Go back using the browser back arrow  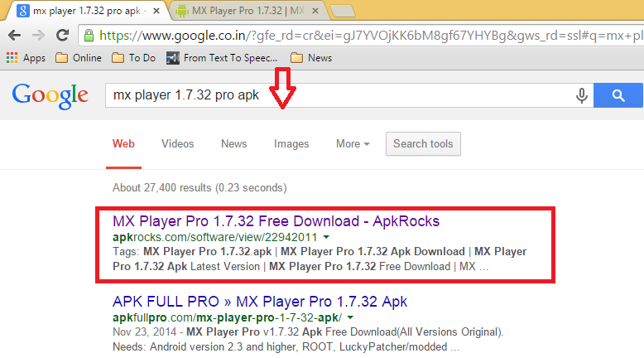point(14,36)
